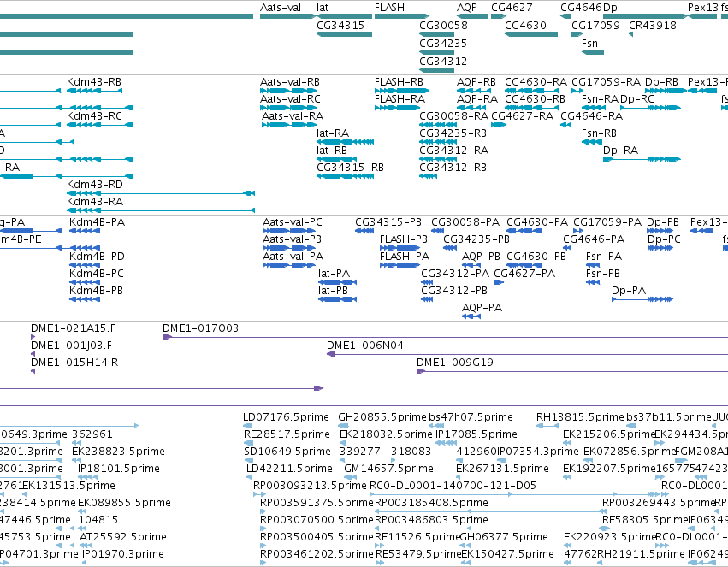Select the CG34315-RB transcript label
The image size is (728, 567).
[x=350, y=167]
